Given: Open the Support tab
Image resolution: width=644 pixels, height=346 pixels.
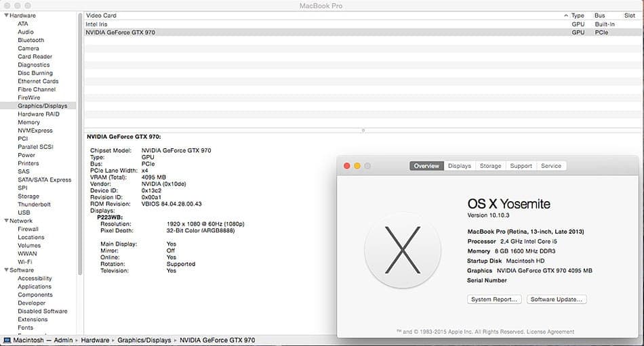Looking at the screenshot, I should [521, 166].
